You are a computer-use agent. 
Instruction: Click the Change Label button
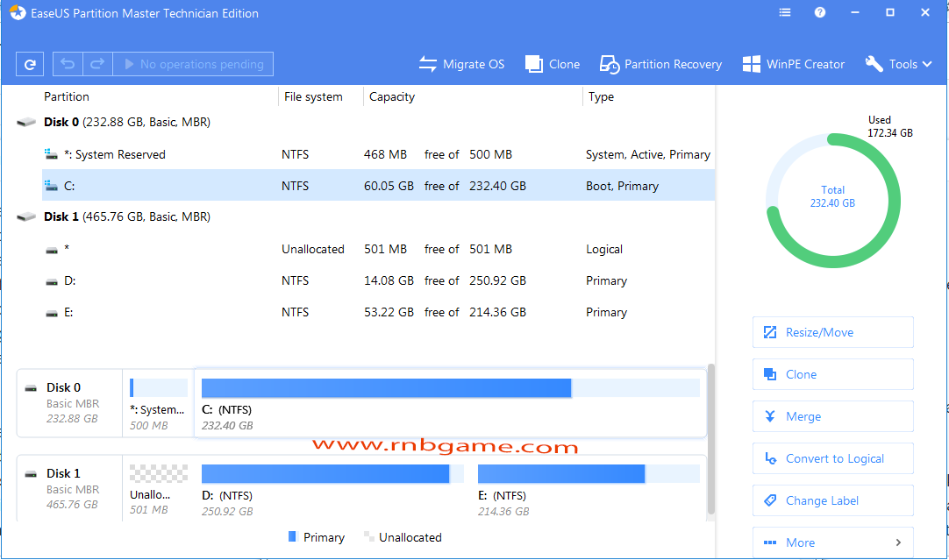[x=831, y=500]
